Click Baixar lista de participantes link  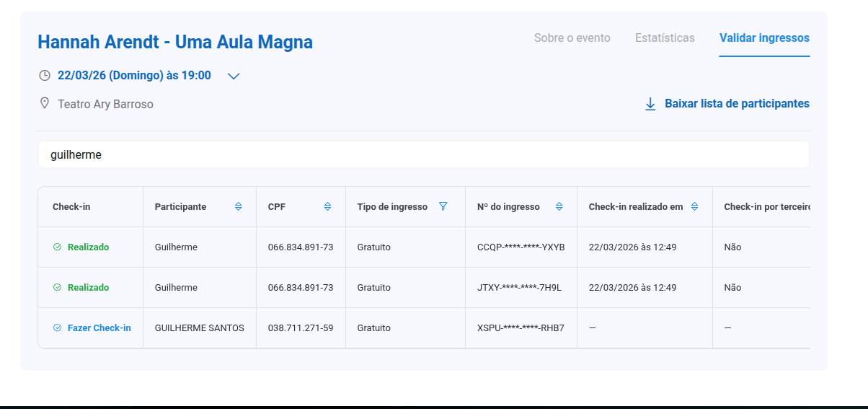pos(737,104)
